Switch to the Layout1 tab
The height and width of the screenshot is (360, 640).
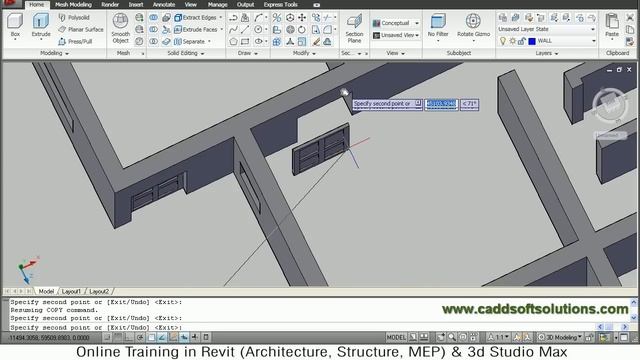(71, 291)
